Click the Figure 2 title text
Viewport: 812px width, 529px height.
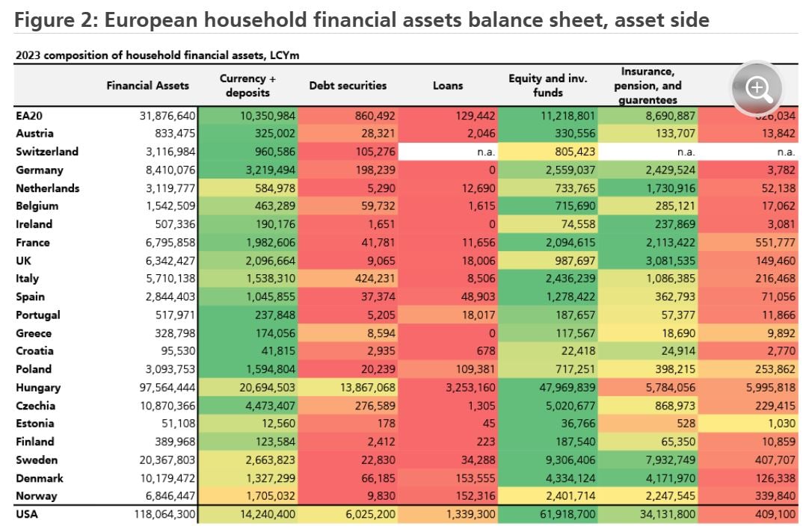(x=361, y=19)
